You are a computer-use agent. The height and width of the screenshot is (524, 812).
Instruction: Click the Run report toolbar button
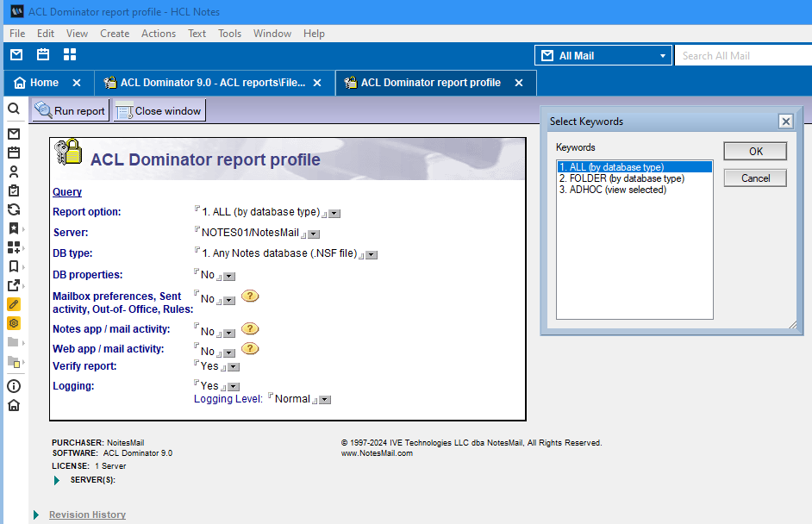(x=70, y=110)
